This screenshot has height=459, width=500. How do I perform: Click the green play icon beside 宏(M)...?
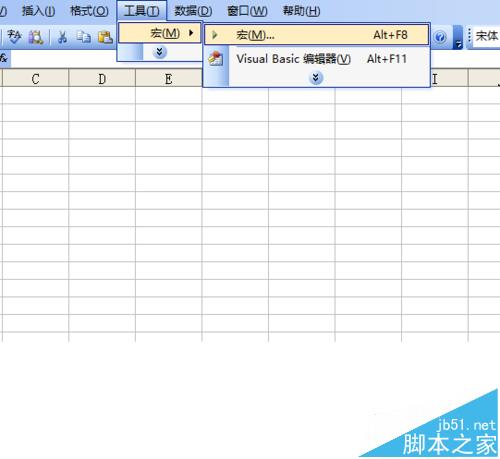(x=215, y=35)
